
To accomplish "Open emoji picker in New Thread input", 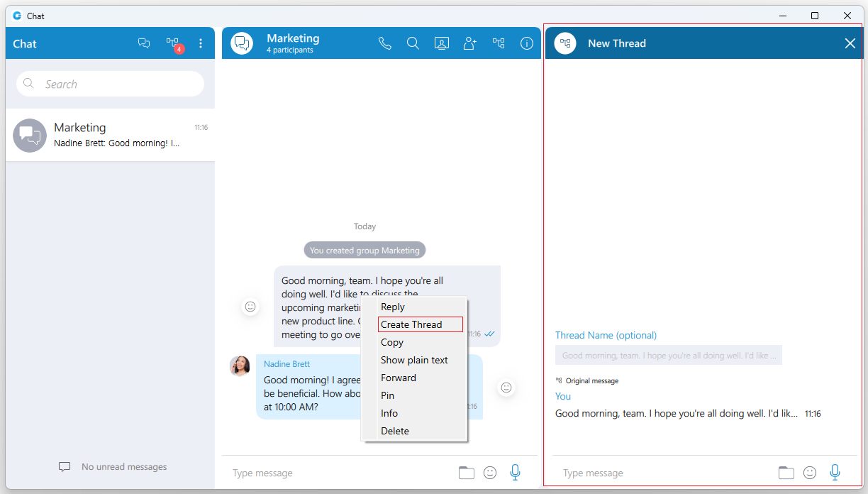I will tap(810, 473).
